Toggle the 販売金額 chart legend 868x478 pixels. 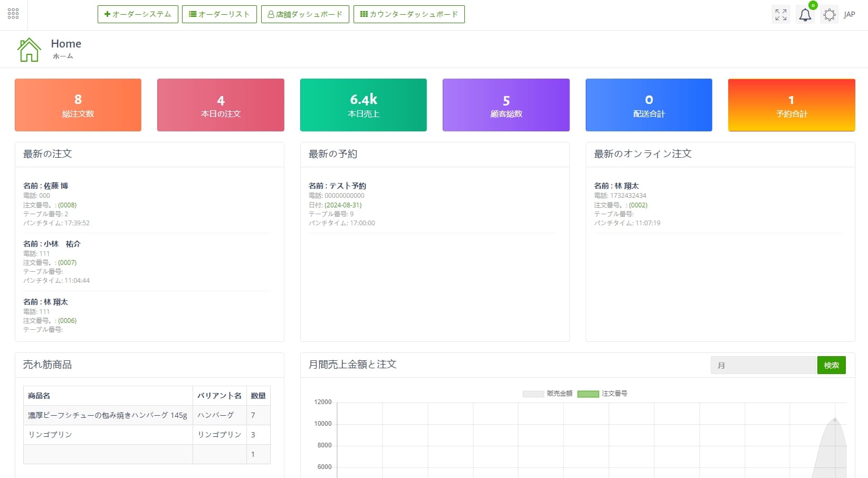coord(548,394)
